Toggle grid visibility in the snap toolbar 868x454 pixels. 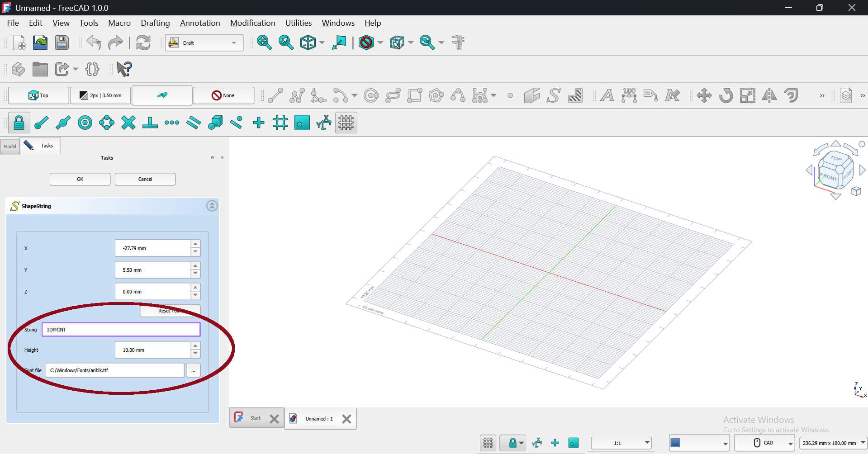point(346,123)
